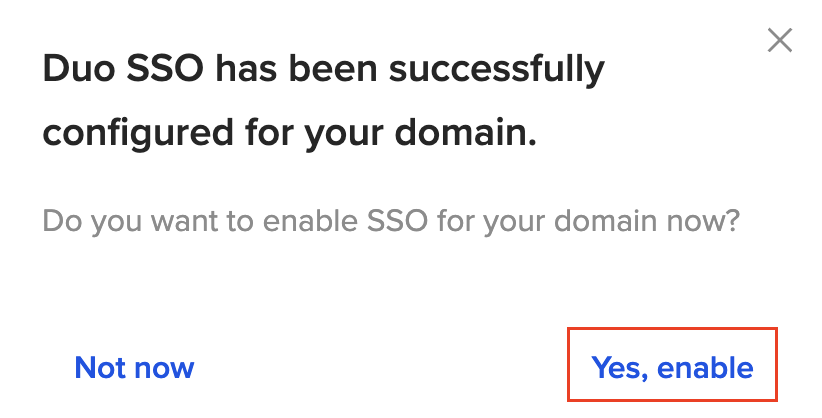Dismiss the Duo SSO success popup

[x=779, y=40]
